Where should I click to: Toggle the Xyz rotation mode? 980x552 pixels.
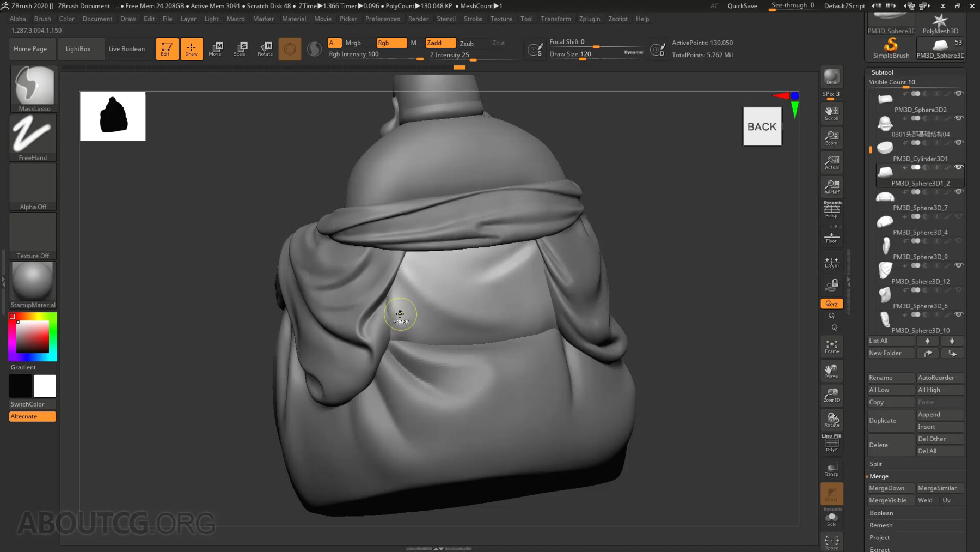[x=831, y=304]
